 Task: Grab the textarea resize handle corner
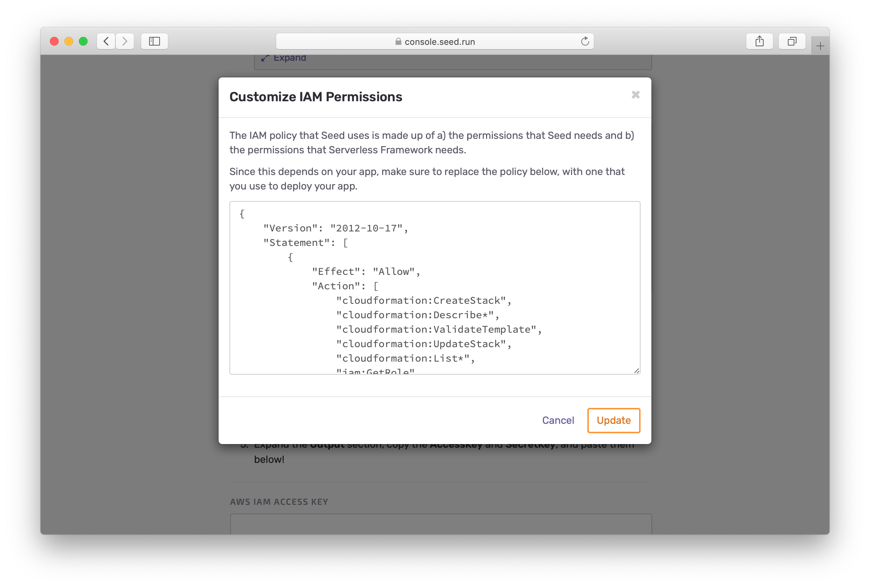637,371
